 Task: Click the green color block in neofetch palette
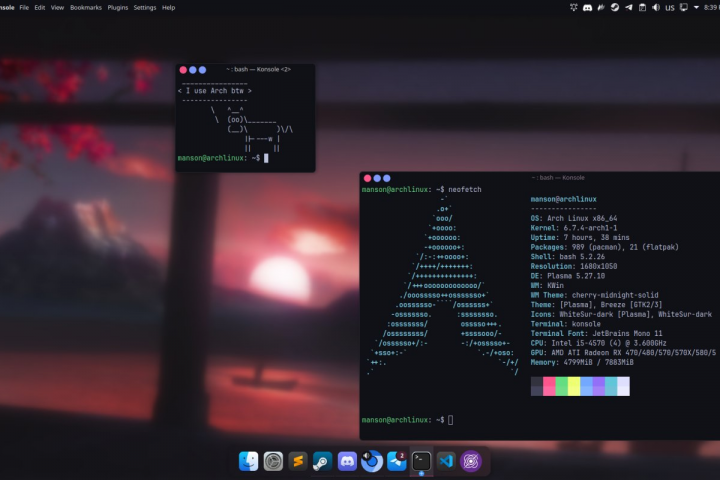562,386
